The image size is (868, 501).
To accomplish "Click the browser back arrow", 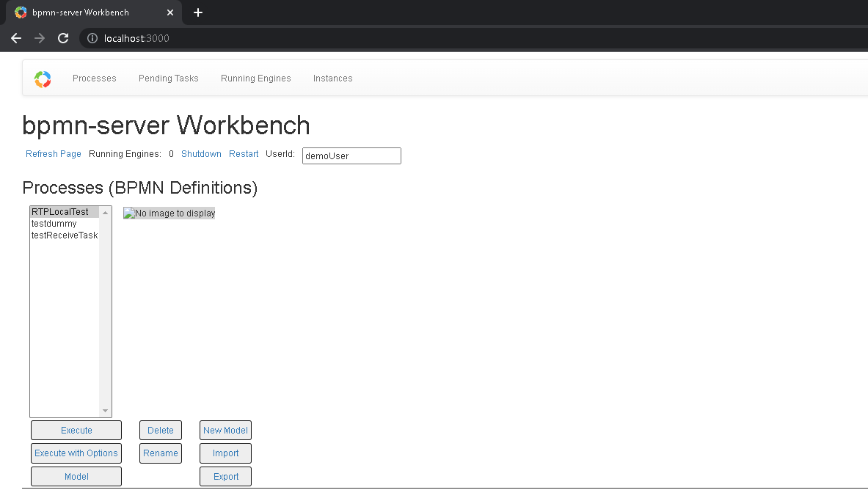I will click(x=15, y=38).
